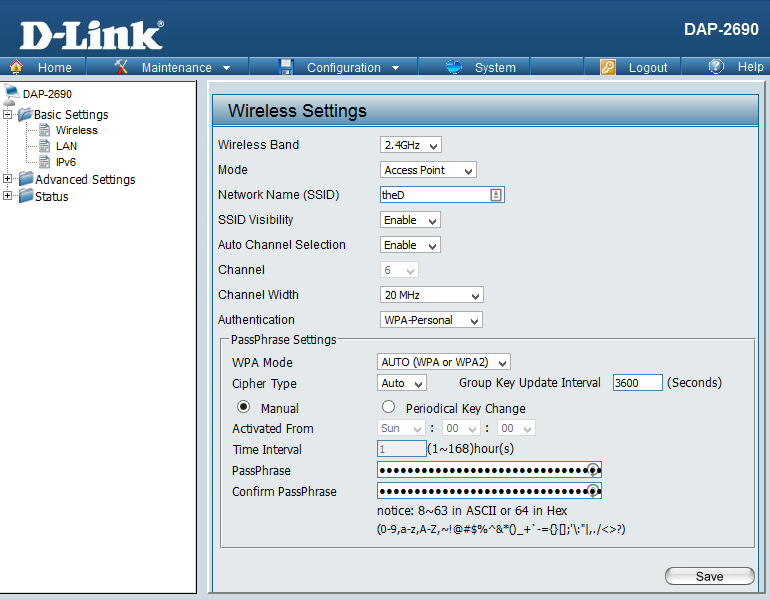Viewport: 770px width, 599px height.
Task: Open the IPv6 settings tree link
Action: coord(66,162)
